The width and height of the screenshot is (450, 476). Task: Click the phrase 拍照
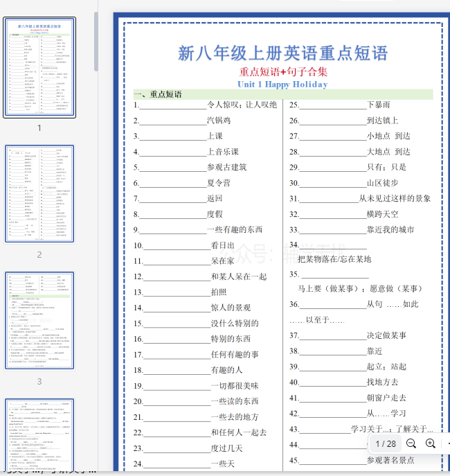pyautogui.click(x=219, y=292)
